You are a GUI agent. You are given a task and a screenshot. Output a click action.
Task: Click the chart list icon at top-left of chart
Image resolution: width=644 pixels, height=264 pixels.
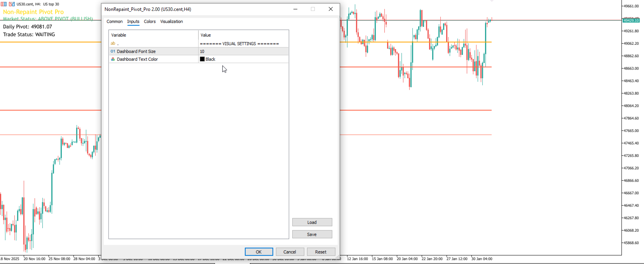3,4
